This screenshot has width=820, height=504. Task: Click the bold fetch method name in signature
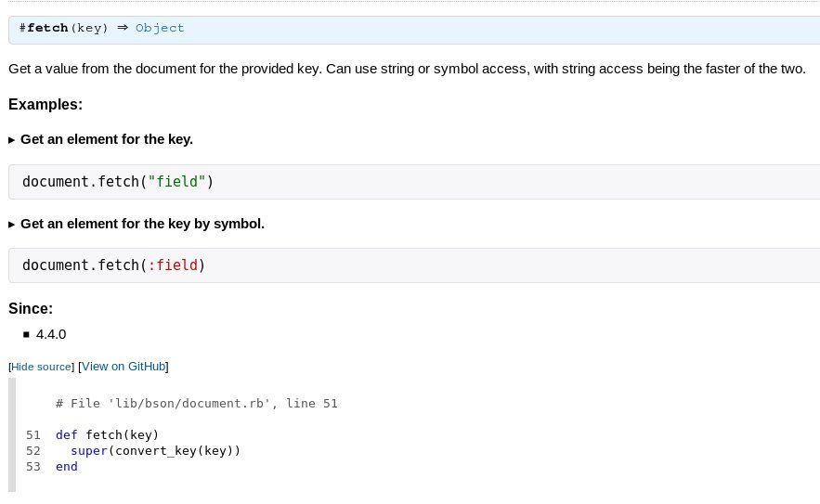pos(47,28)
